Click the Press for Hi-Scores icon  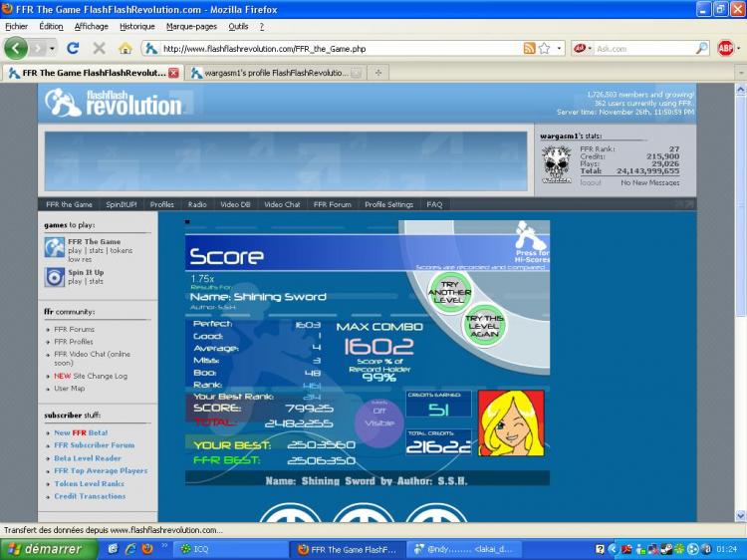[530, 242]
